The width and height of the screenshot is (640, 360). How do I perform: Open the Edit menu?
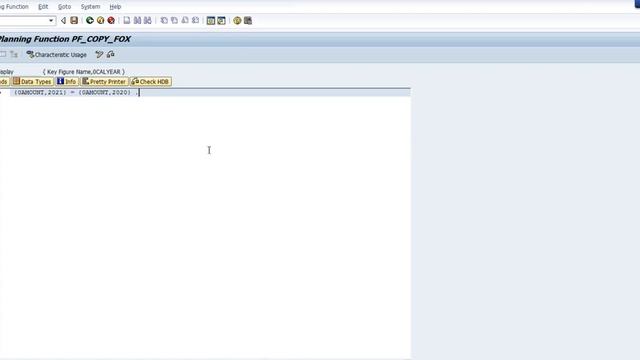(43, 7)
